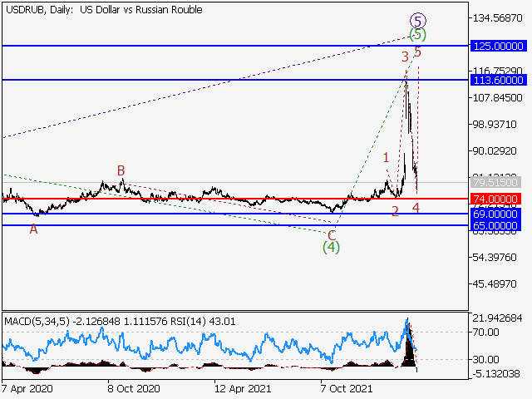532x399 pixels.
Task: Click the wave label C
Action: tap(332, 235)
